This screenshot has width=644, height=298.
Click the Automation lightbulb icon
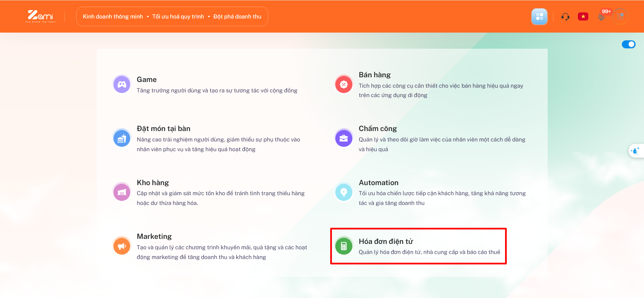(344, 192)
